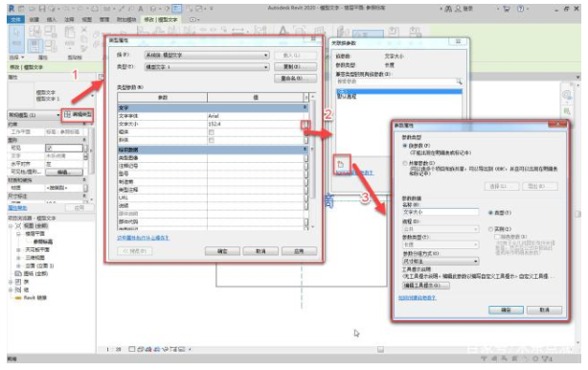Screen dimensions: 588x370
Task: Click the Save icon in quick access toolbar
Action: 42,9
